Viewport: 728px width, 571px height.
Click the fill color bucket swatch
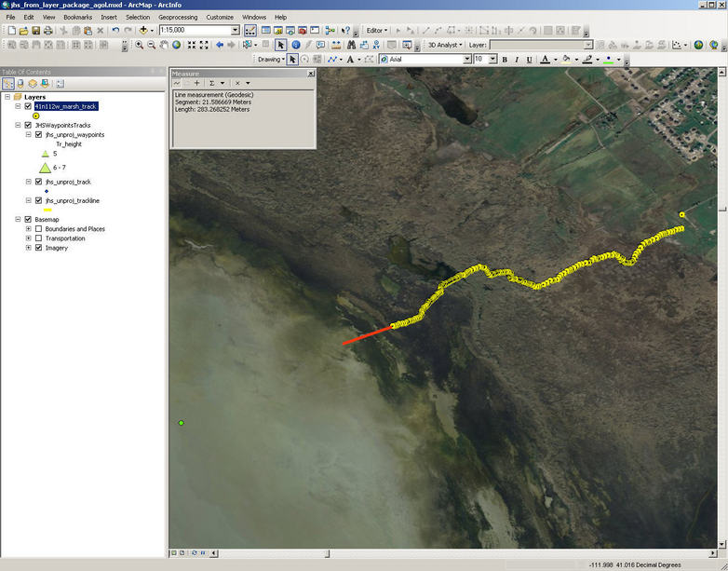pos(566,60)
